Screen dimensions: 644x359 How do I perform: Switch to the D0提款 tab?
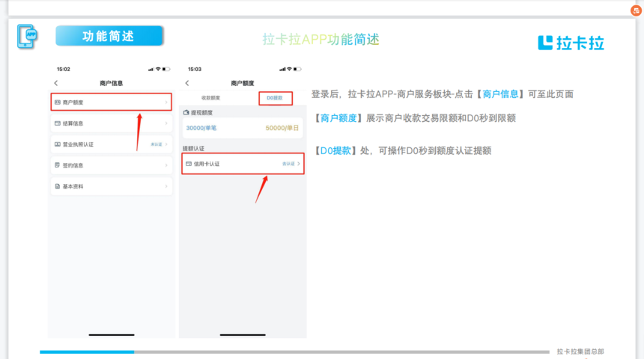[x=275, y=98]
